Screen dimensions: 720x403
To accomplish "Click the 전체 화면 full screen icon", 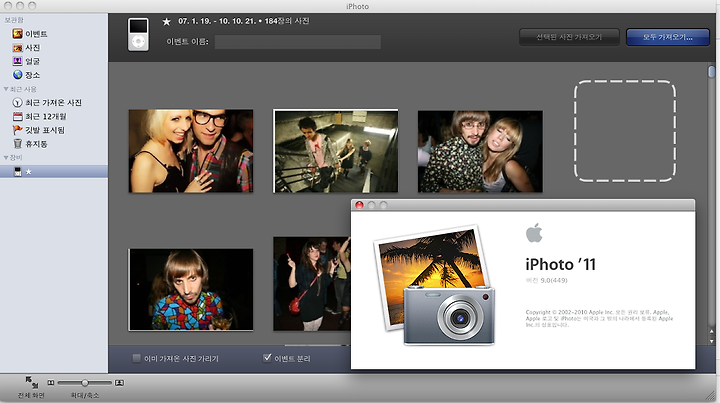I will [x=31, y=381].
